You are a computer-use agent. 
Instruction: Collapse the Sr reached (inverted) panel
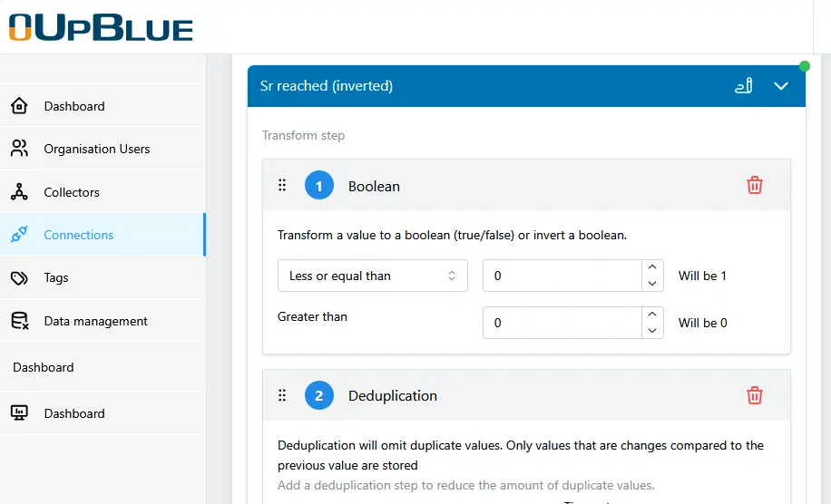pos(780,86)
